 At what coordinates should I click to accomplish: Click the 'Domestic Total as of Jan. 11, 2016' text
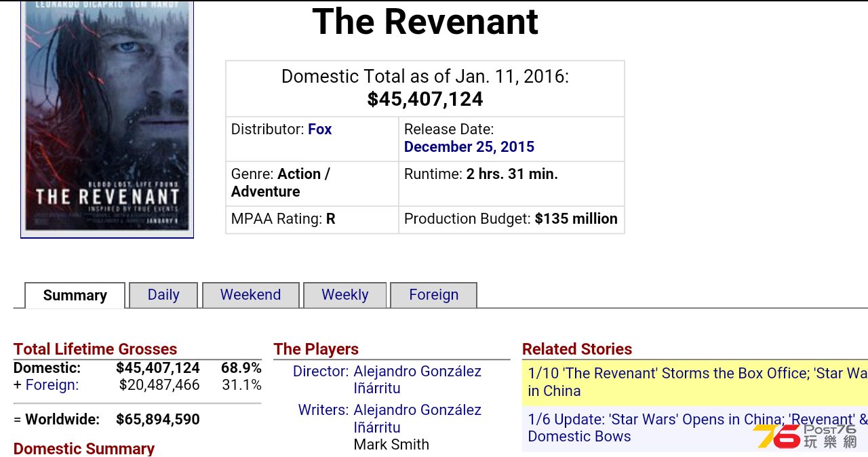coord(425,76)
